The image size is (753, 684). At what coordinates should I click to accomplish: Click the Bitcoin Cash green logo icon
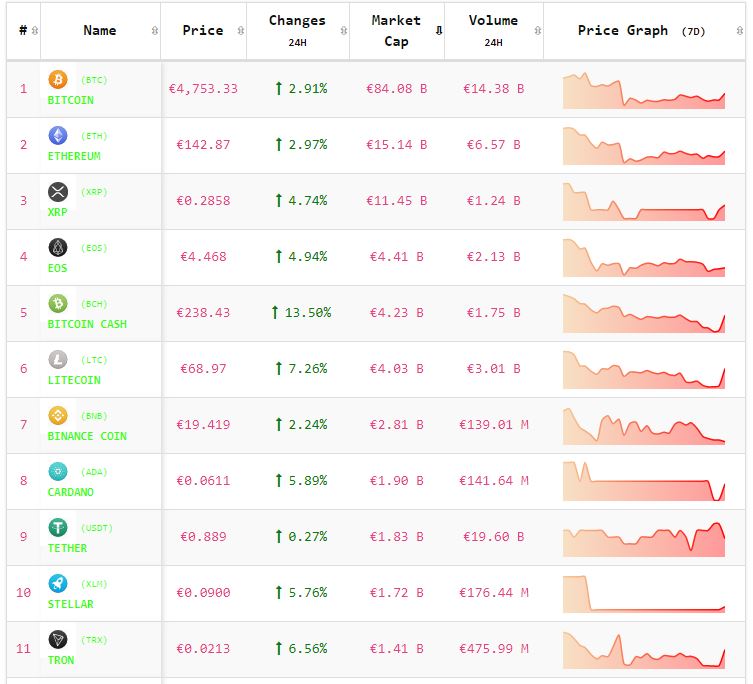coord(57,304)
